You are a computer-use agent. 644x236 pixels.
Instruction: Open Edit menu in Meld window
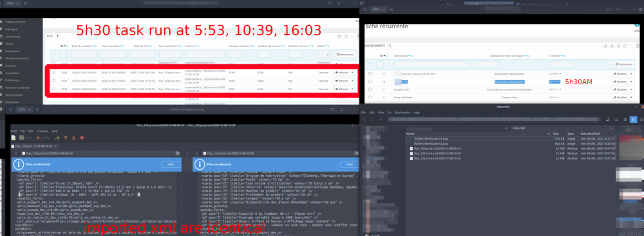tap(31, 131)
